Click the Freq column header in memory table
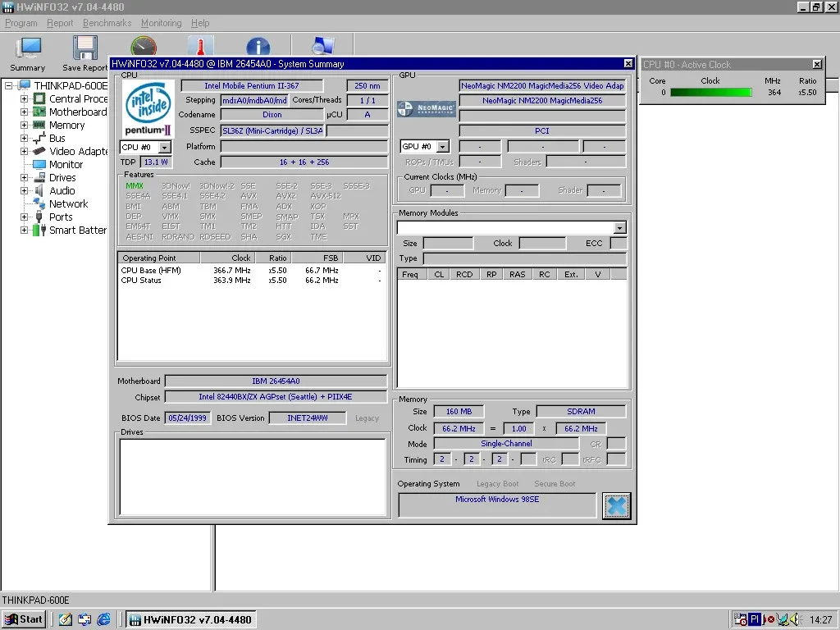840x630 pixels. pyautogui.click(x=412, y=274)
